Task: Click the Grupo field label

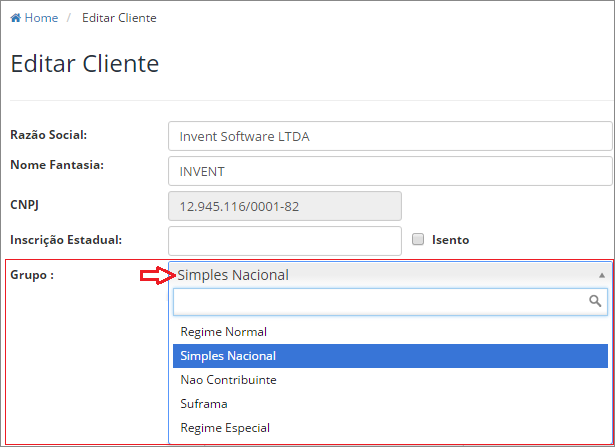Action: pos(32,274)
